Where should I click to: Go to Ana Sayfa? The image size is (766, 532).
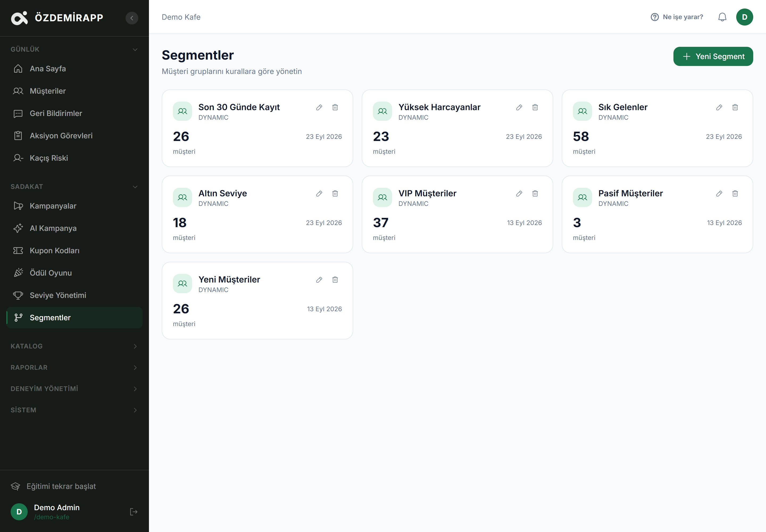pyautogui.click(x=74, y=69)
